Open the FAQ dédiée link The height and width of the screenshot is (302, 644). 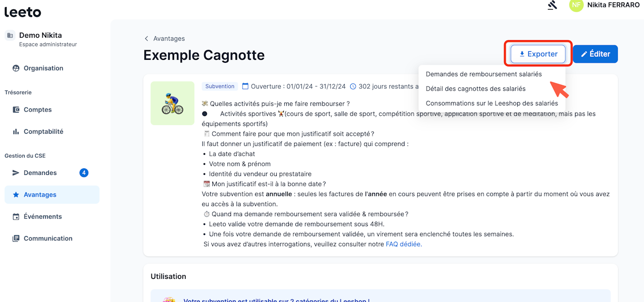tap(404, 244)
